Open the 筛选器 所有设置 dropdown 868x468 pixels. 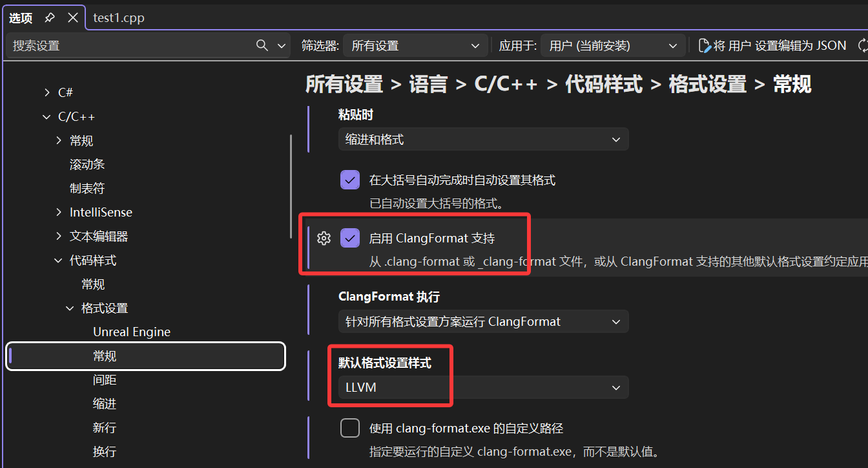(x=414, y=45)
